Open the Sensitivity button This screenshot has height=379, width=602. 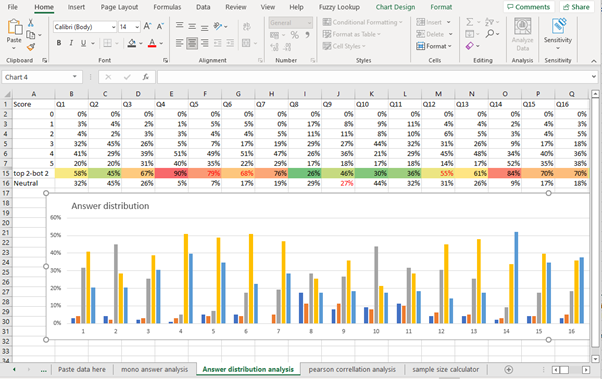(558, 35)
